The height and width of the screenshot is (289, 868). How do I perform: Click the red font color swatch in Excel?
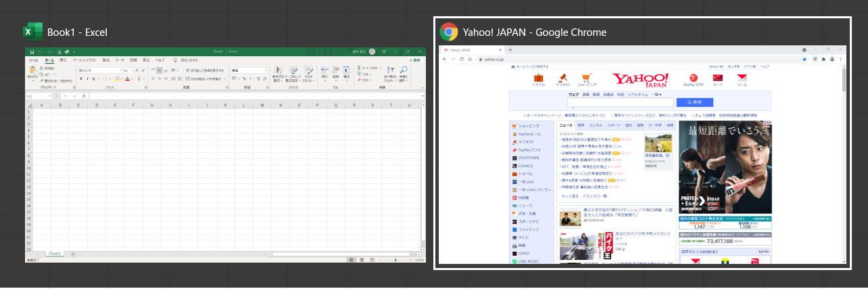127,79
